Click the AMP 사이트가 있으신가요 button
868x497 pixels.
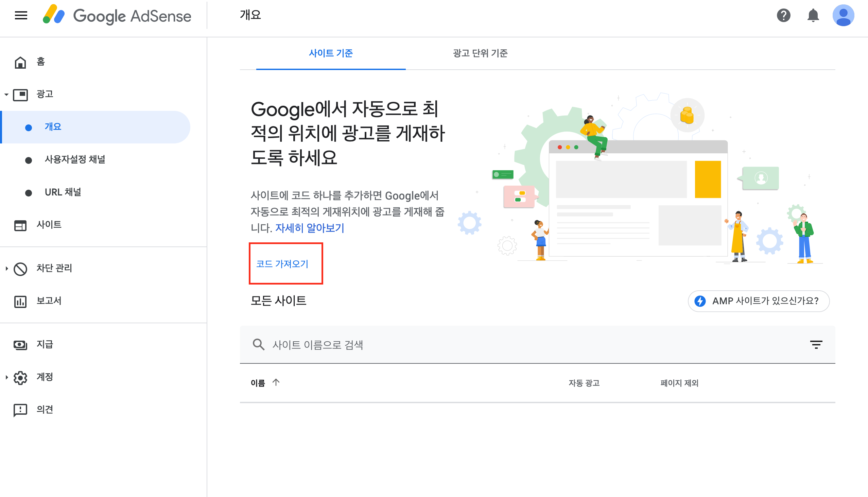point(758,301)
